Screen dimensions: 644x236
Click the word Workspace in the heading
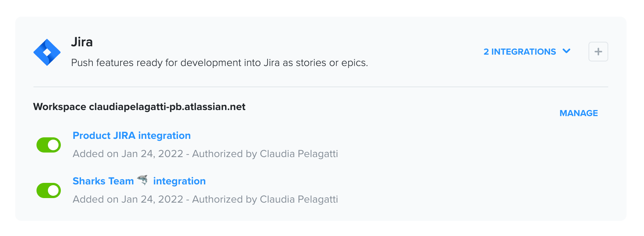pyautogui.click(x=60, y=107)
